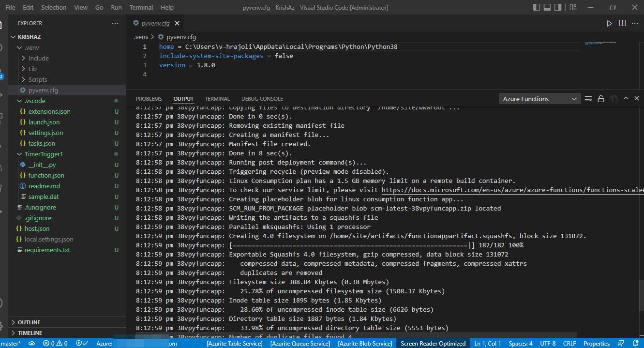
Task: Change end-of-line sequence CRLF
Action: [569, 343]
